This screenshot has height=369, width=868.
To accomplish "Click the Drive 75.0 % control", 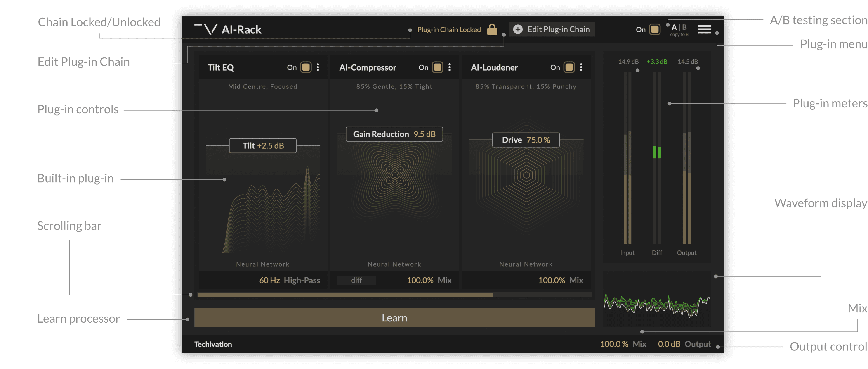I will pyautogui.click(x=526, y=140).
